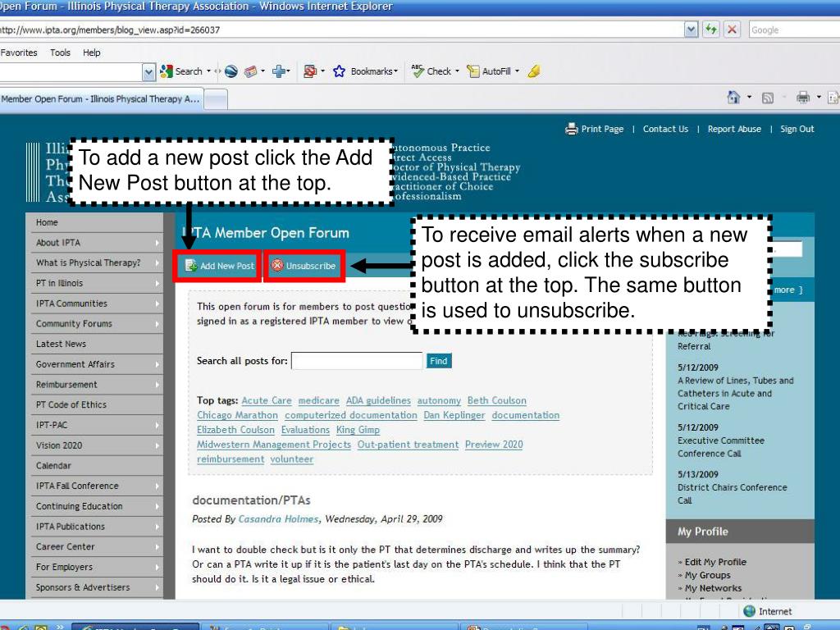Open the documentation/PTAs post title
840x630 pixels.
(x=251, y=500)
